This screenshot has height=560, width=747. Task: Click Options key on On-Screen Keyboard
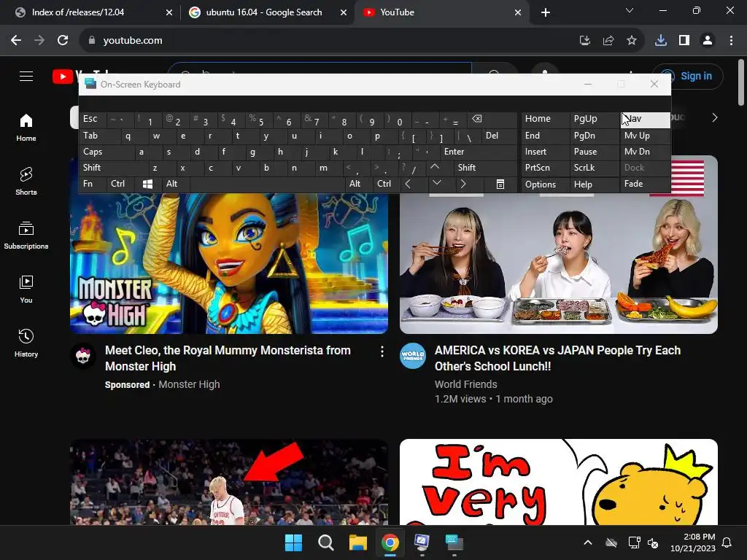click(x=545, y=184)
